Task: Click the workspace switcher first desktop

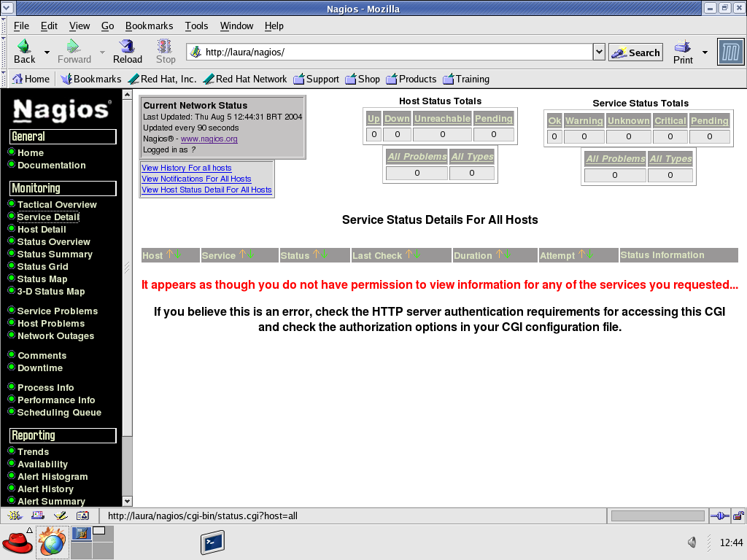Action: (82, 533)
